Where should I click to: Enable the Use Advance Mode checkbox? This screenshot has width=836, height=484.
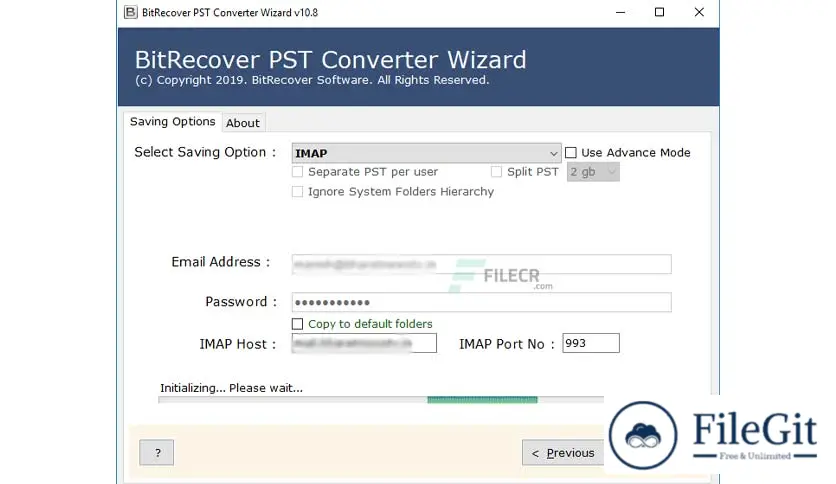coord(570,153)
